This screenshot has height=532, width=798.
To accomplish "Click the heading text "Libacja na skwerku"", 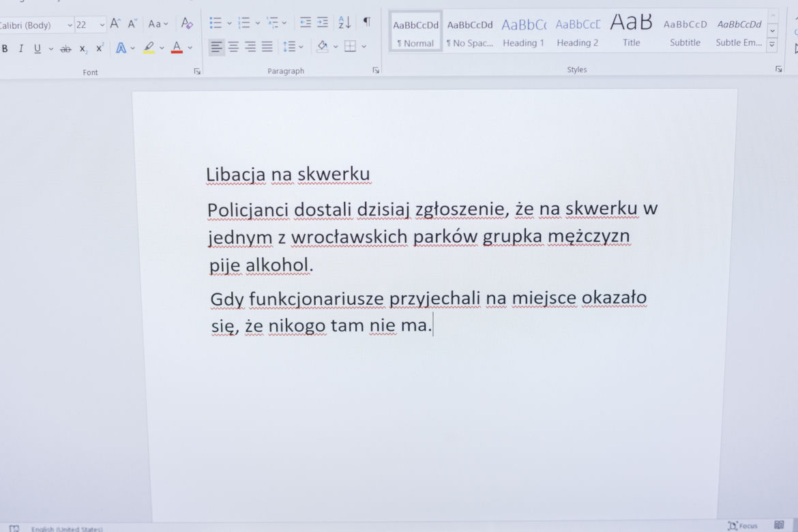I will coord(288,174).
